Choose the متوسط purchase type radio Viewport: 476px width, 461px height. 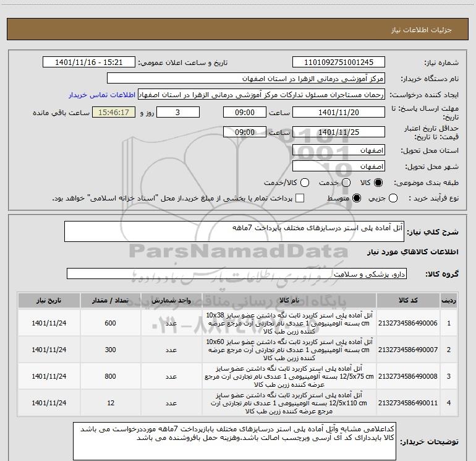357,199
